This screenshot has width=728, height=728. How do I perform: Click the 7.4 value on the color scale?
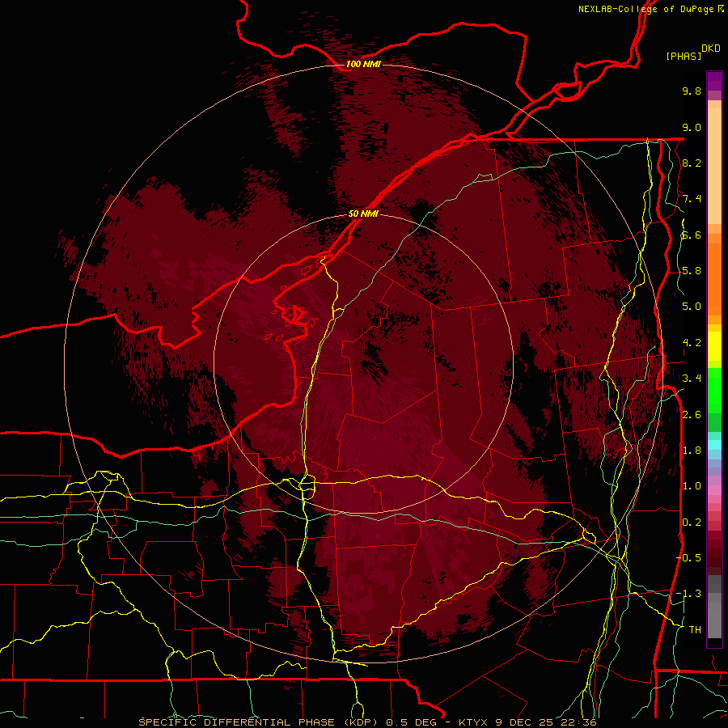[692, 199]
